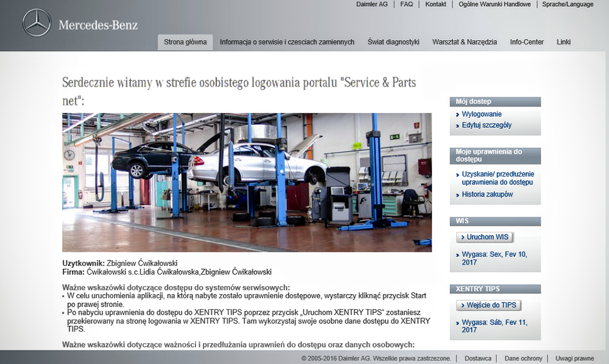Image resolution: width=609 pixels, height=364 pixels.
Task: Open the Daimler AG link
Action: pos(371,4)
